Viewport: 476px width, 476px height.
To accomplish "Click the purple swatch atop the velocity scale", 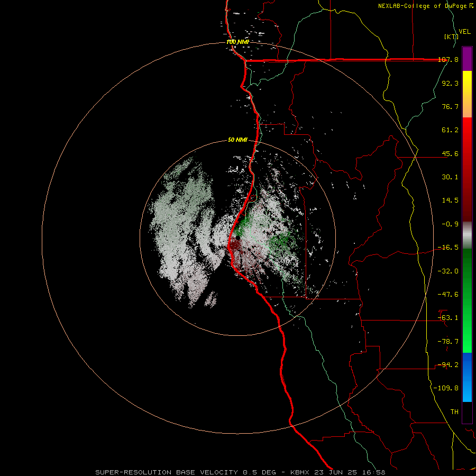I will click(x=467, y=59).
